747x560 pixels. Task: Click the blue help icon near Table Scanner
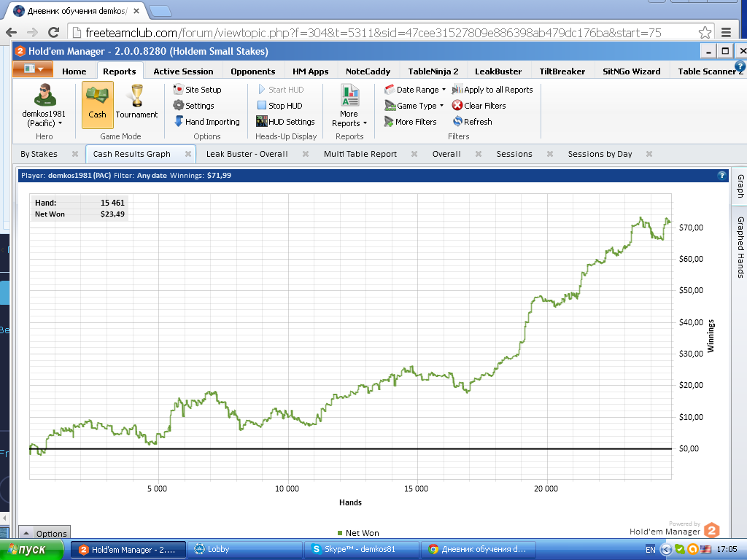[x=740, y=66]
